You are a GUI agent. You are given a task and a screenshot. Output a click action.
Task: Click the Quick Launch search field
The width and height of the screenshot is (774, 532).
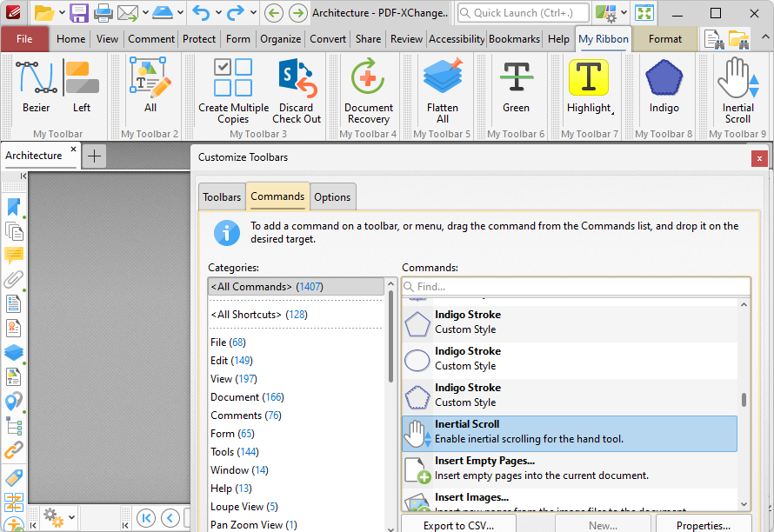click(x=524, y=13)
